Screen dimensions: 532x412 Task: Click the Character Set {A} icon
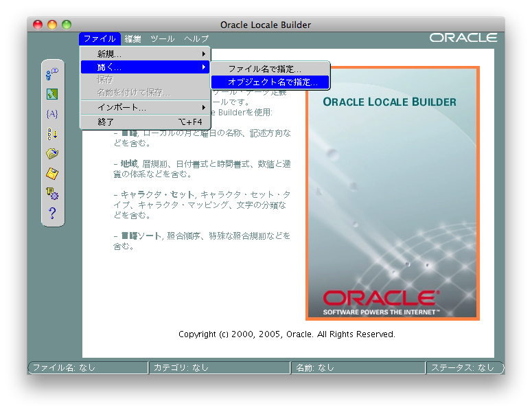click(x=52, y=114)
